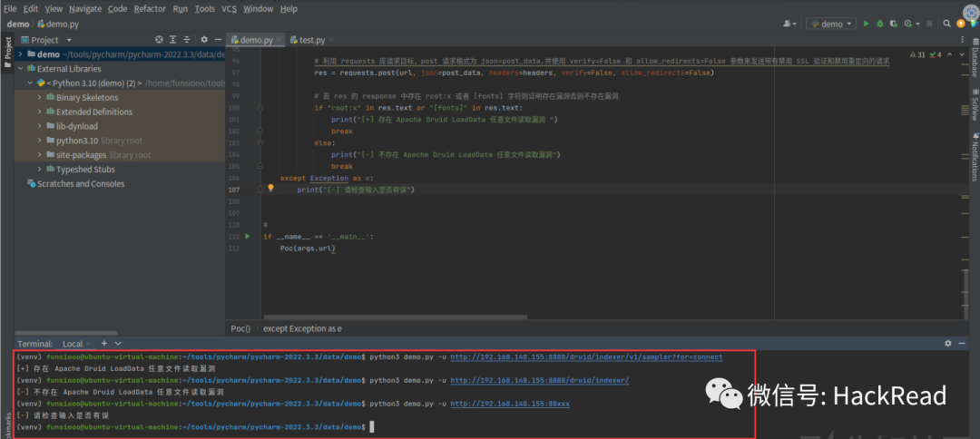Image resolution: width=980 pixels, height=439 pixels.
Task: Toggle the Project tool window side button
Action: pyautogui.click(x=7, y=53)
